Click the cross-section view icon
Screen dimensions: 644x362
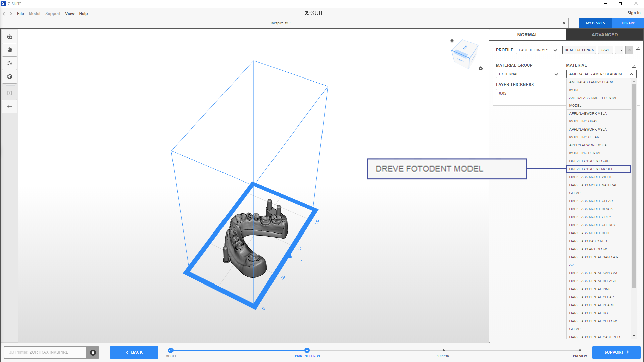10,107
